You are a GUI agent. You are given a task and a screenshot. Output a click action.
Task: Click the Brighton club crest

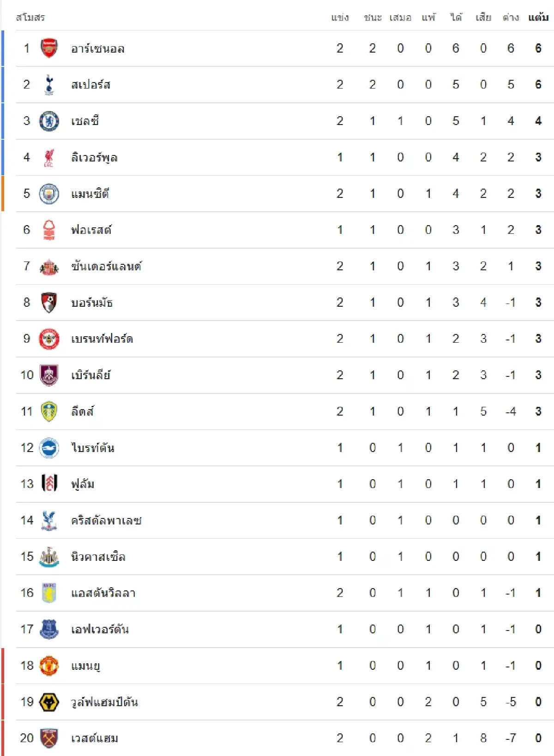[x=49, y=448]
